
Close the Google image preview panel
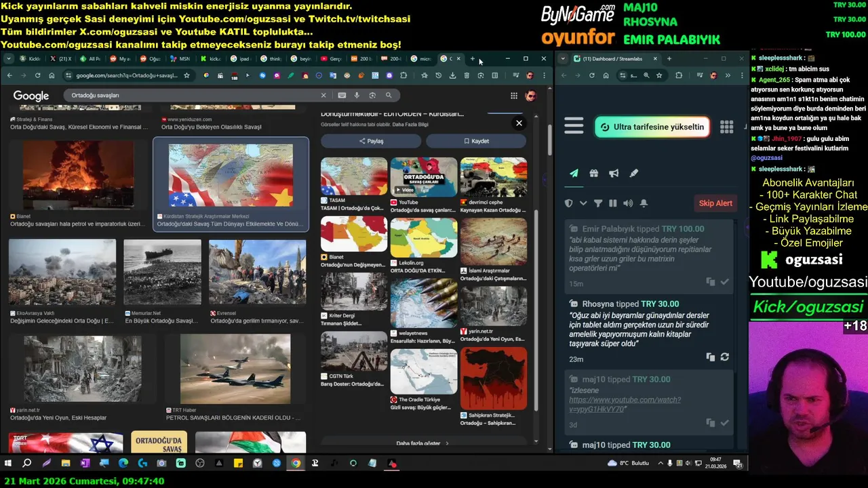pyautogui.click(x=519, y=123)
